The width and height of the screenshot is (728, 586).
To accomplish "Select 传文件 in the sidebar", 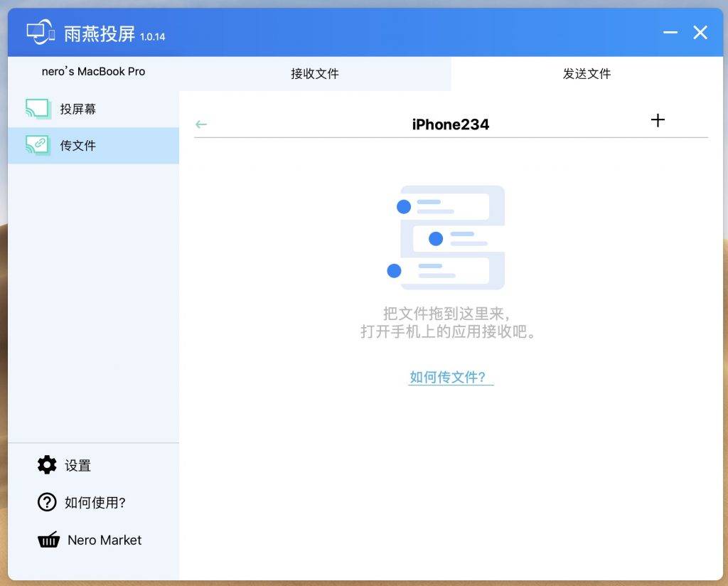I will pos(93,145).
